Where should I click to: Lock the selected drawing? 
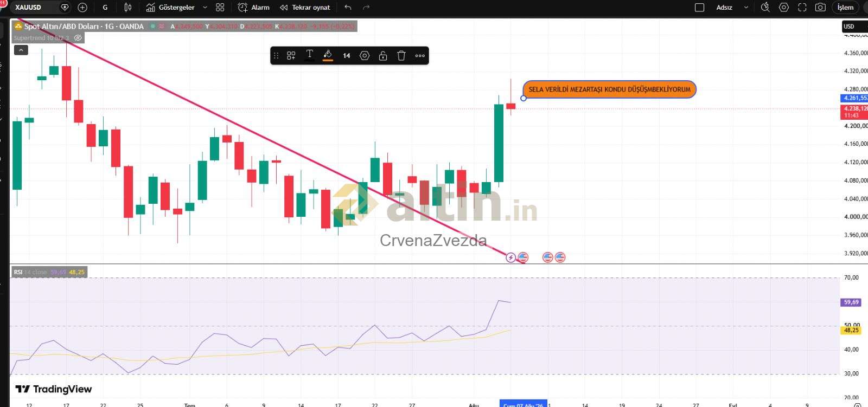[383, 56]
